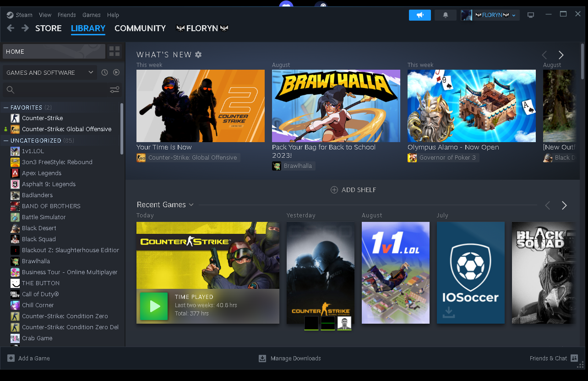Toggle ready-to-play filter icon

click(x=116, y=72)
